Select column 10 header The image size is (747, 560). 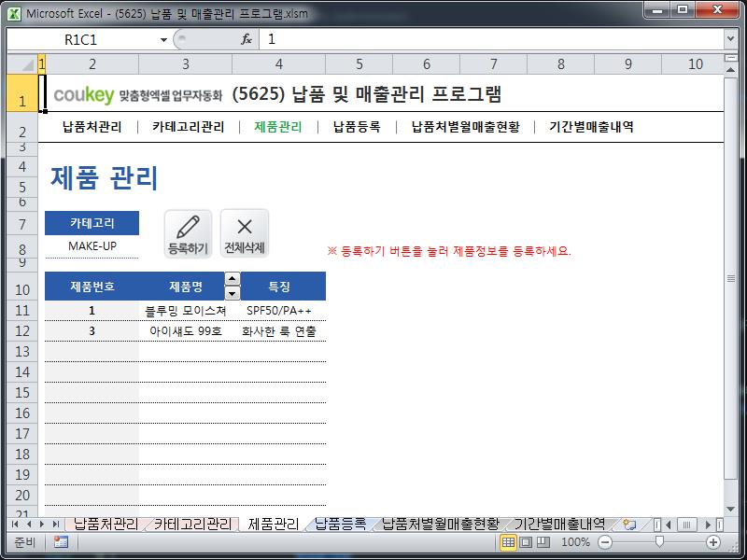click(x=695, y=63)
